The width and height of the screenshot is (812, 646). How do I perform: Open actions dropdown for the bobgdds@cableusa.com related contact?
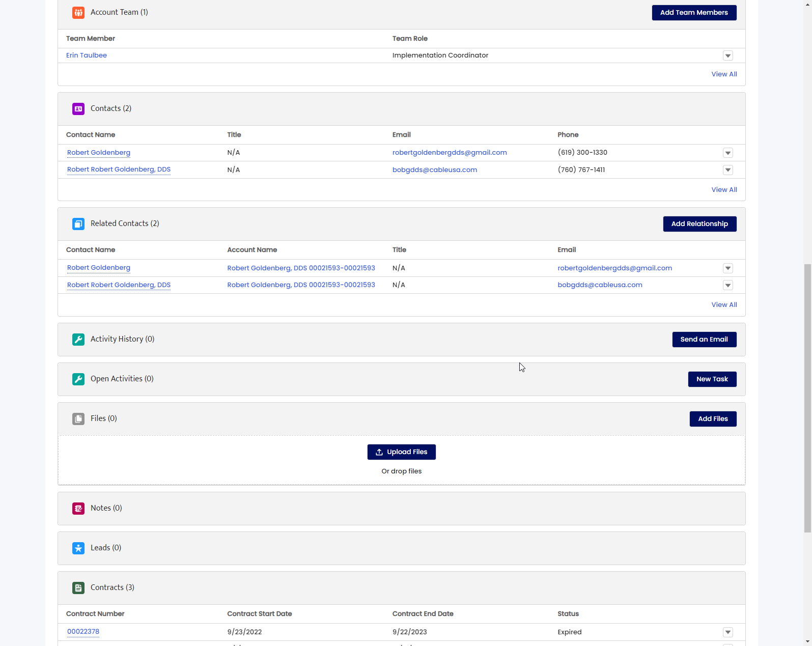click(728, 285)
